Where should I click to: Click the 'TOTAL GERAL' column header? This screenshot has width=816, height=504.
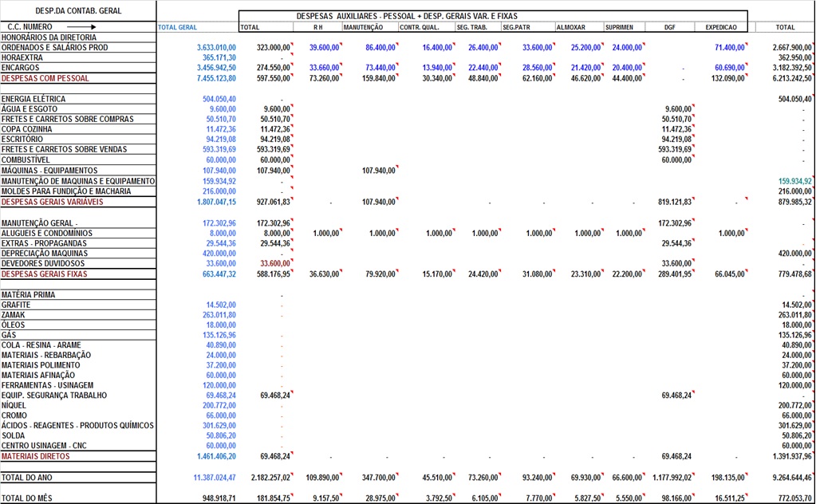click(x=177, y=28)
